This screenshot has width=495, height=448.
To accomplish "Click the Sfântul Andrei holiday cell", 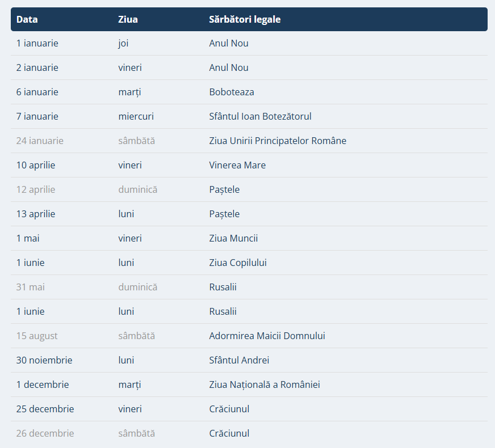I will coord(239,360).
